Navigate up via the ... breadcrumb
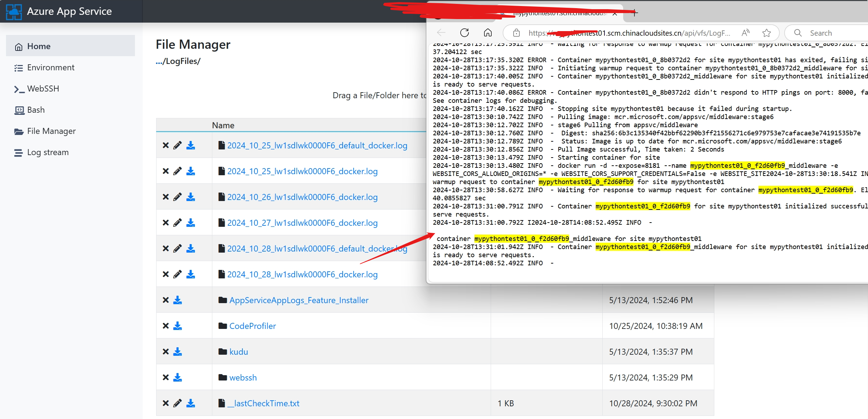Image resolution: width=868 pixels, height=419 pixels. 159,61
